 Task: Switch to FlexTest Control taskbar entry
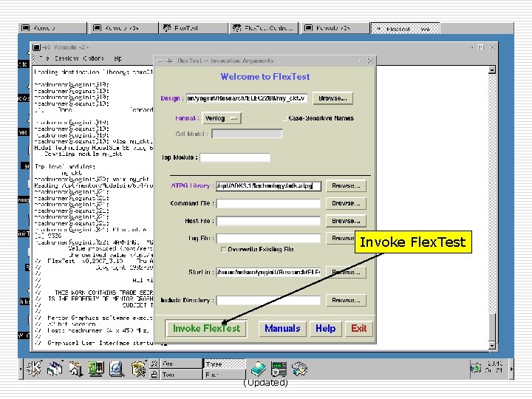point(265,28)
